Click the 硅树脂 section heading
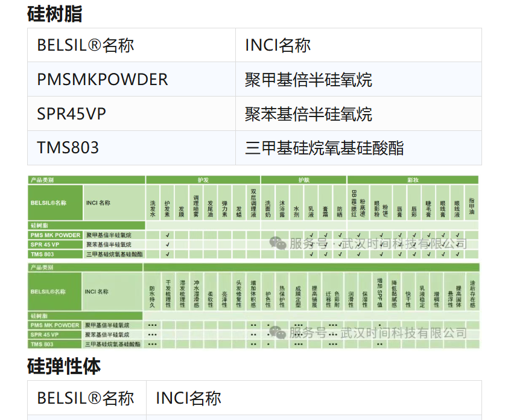The image size is (508, 420). tap(55, 13)
